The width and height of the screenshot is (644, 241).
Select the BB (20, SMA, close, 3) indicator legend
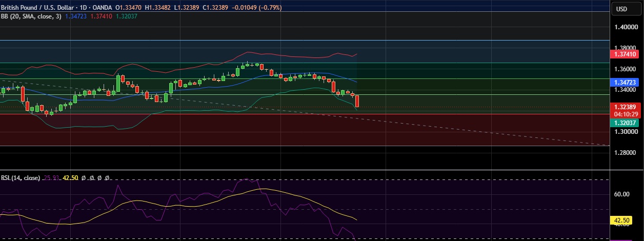(x=30, y=16)
